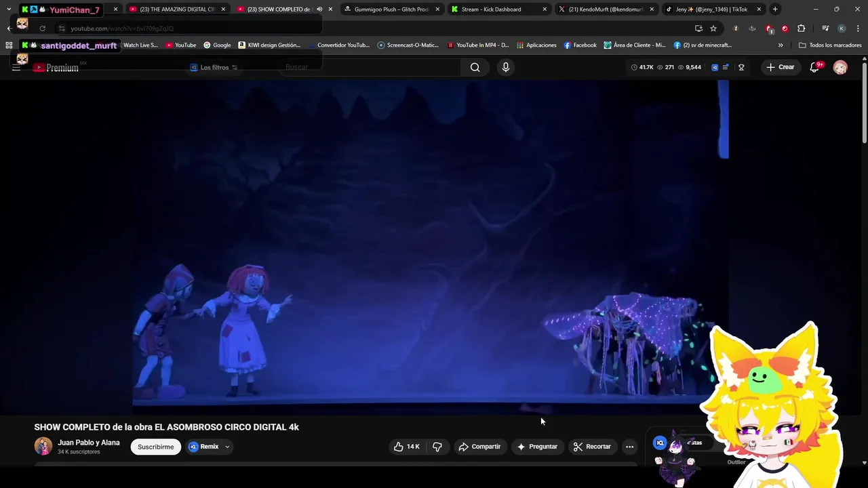Open the vidIQ list icon in header
This screenshot has height=488, width=868.
coord(726,67)
